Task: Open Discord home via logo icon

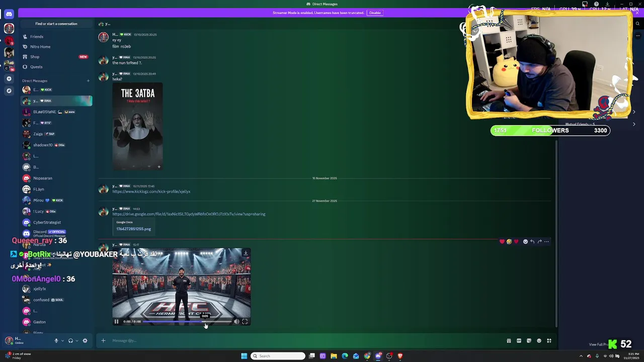Action: (9, 14)
